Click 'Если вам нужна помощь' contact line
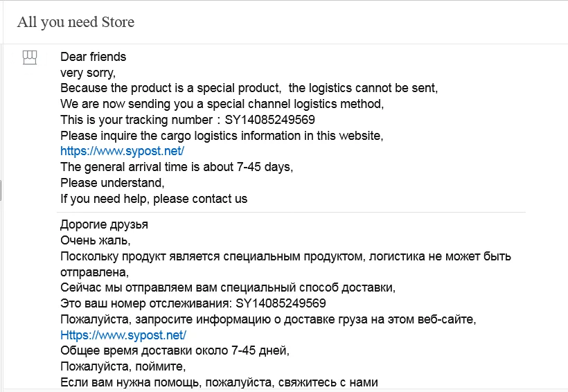This screenshot has height=392, width=568. coord(219,382)
